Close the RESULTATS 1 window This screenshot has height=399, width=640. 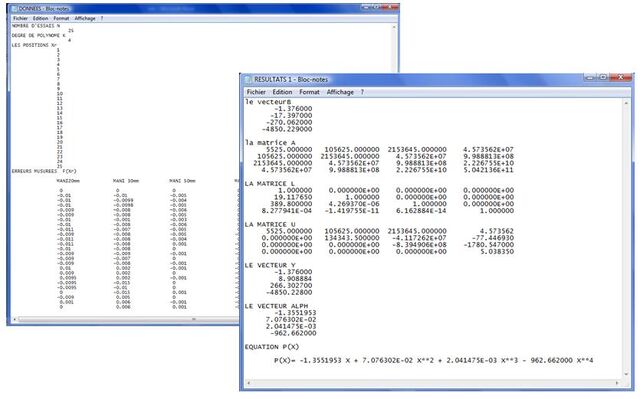coord(621,77)
